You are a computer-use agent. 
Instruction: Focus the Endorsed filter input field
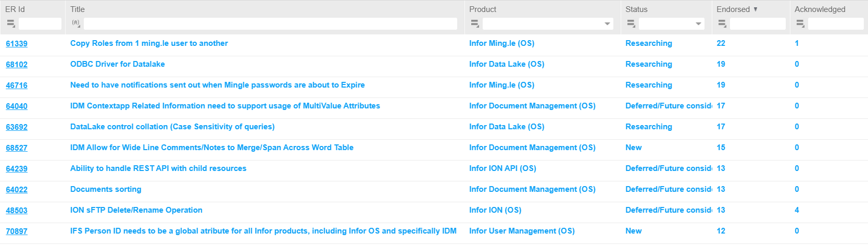[x=758, y=23]
